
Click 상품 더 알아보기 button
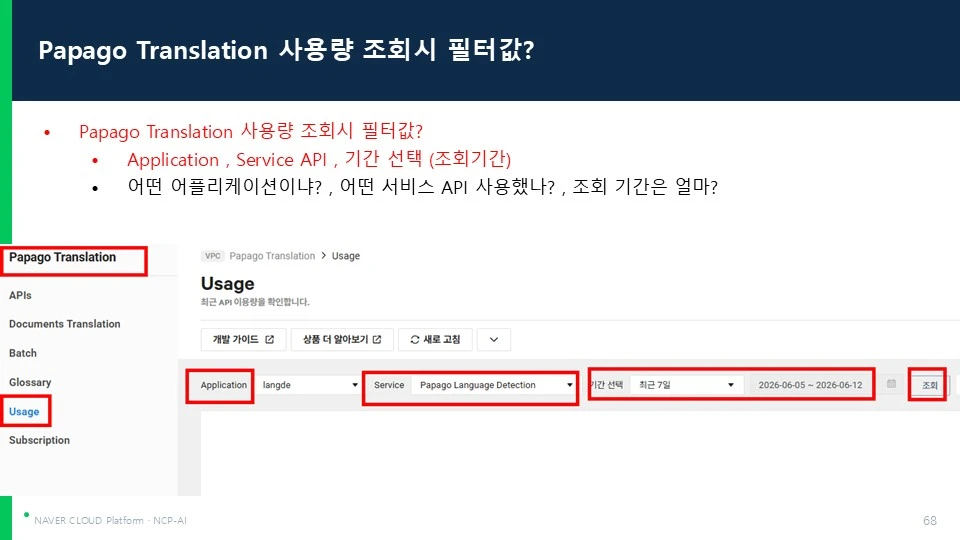[x=342, y=339]
